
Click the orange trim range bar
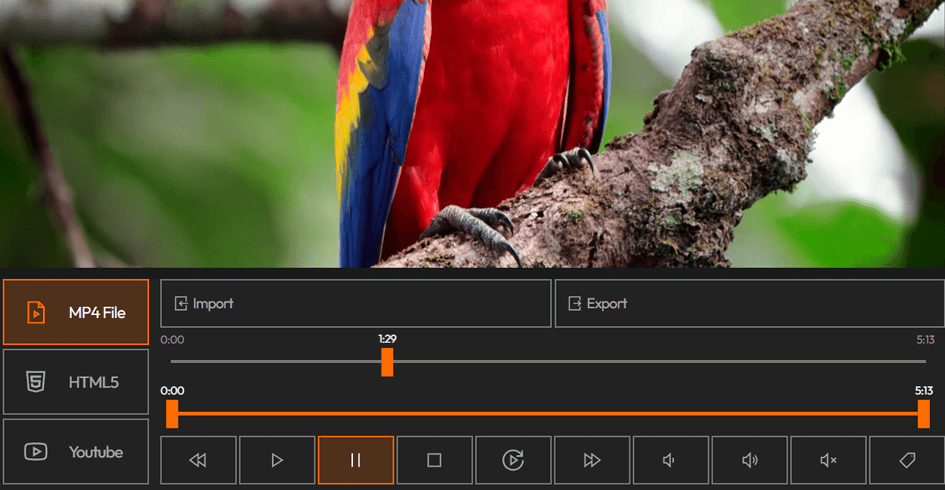pos(548,413)
